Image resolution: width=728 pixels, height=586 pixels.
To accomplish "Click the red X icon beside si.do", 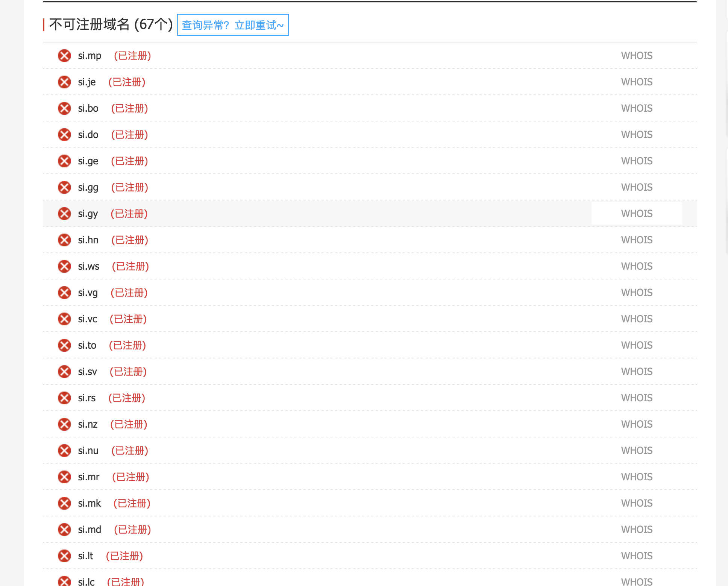I will pos(64,135).
